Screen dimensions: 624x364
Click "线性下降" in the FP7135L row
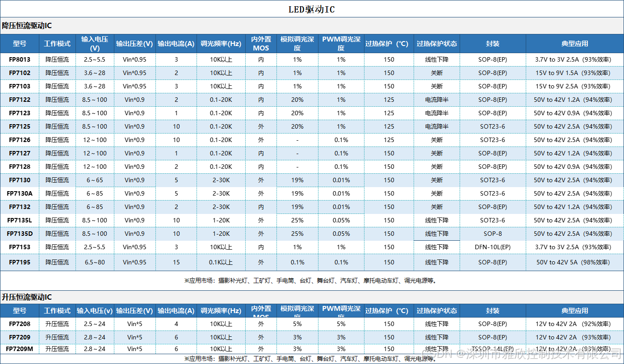pos(437,220)
